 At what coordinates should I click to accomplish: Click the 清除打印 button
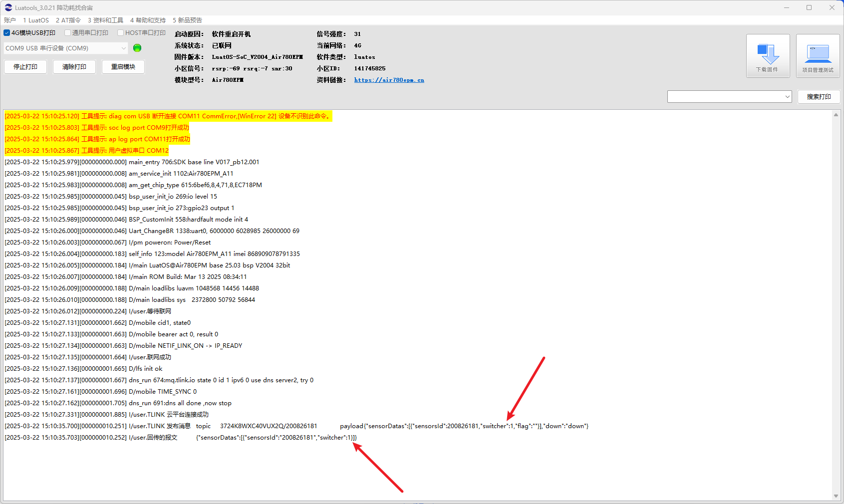tap(74, 67)
